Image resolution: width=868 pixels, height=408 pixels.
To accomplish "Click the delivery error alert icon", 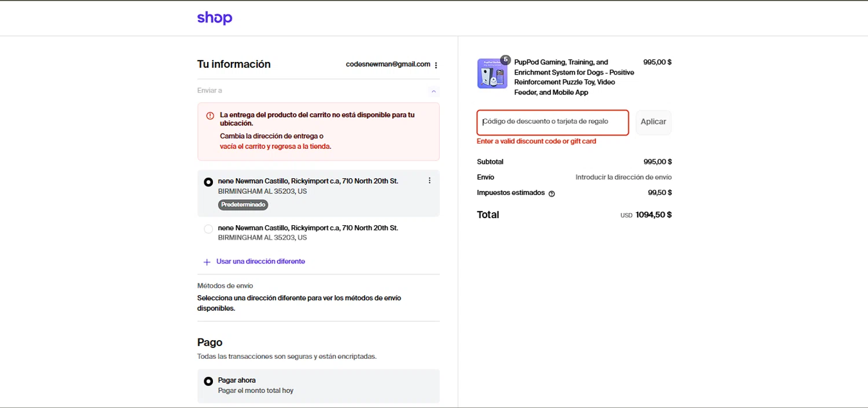I will point(210,116).
